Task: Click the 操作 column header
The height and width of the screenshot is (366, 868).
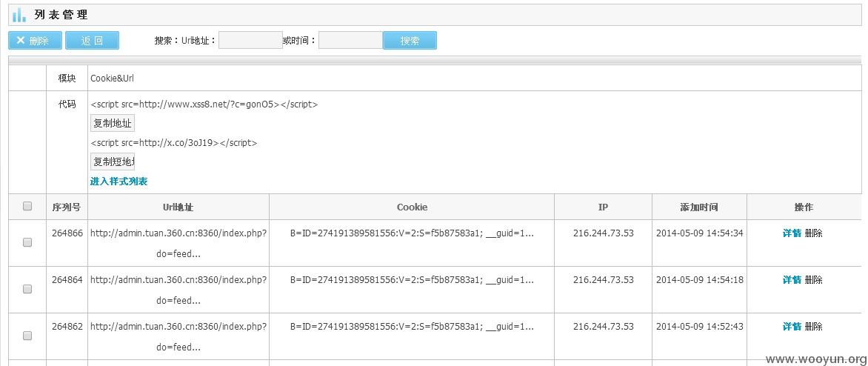Action: pos(804,207)
